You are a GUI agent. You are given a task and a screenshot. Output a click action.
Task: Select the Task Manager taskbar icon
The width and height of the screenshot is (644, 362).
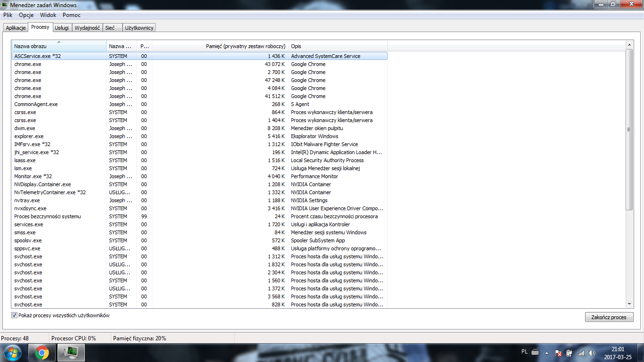[71, 352]
